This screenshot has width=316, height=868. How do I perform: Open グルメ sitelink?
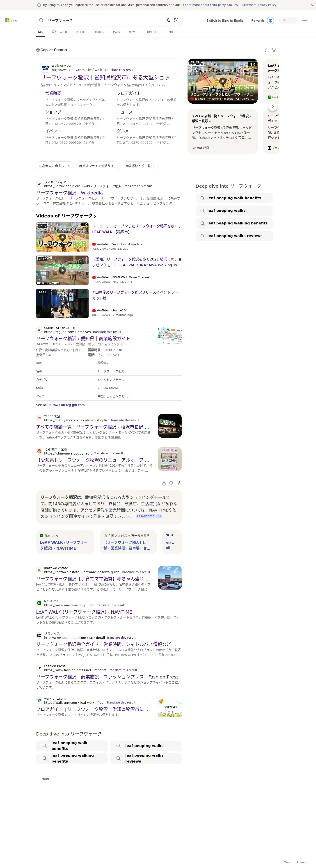[x=123, y=131]
